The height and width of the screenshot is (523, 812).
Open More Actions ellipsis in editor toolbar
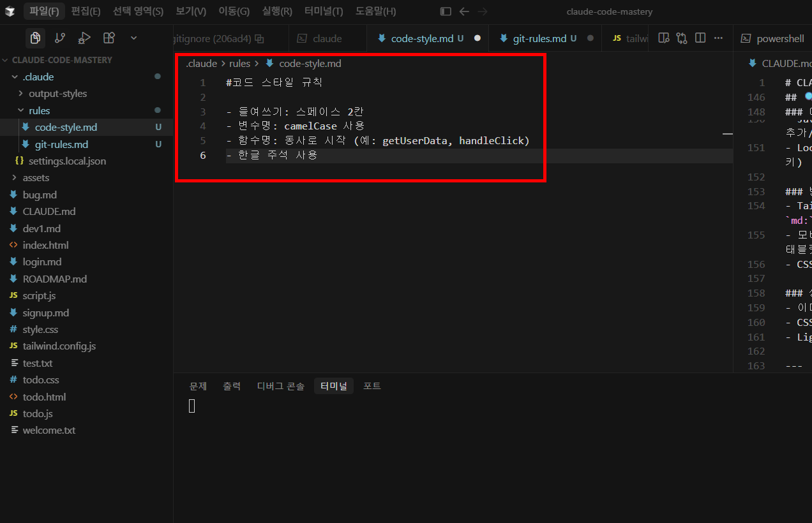[x=719, y=38]
